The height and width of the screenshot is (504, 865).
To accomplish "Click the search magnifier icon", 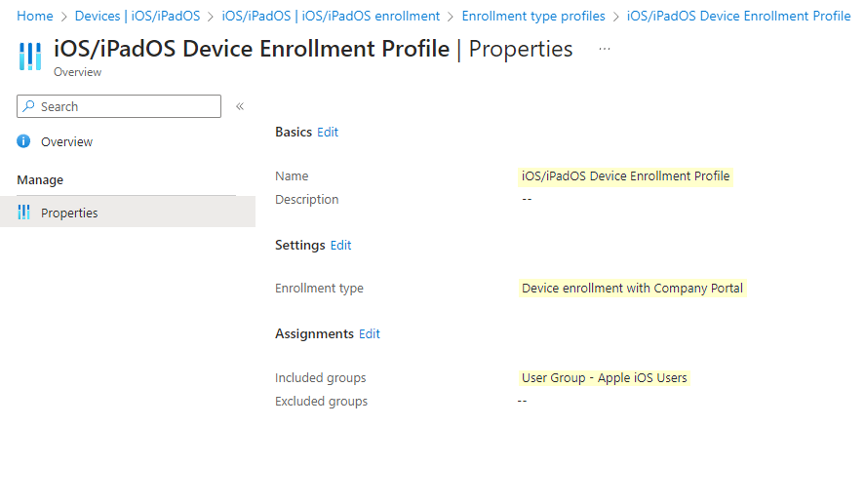I will click(x=28, y=106).
